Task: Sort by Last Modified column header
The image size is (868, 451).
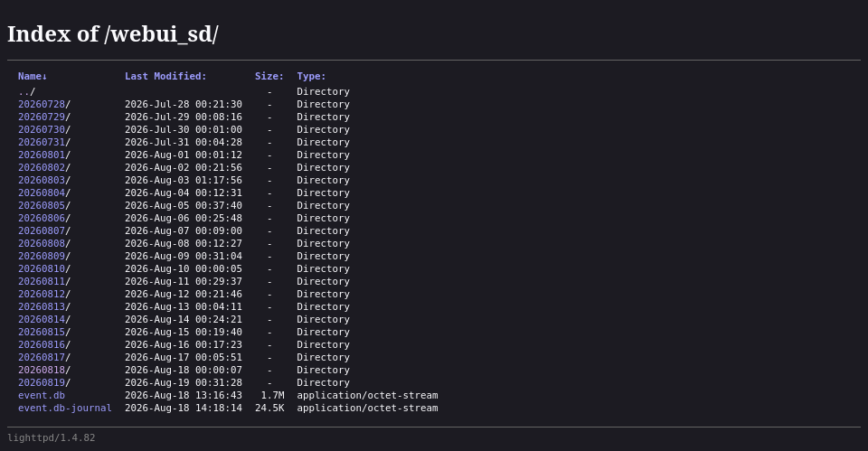Action: tap(165, 76)
